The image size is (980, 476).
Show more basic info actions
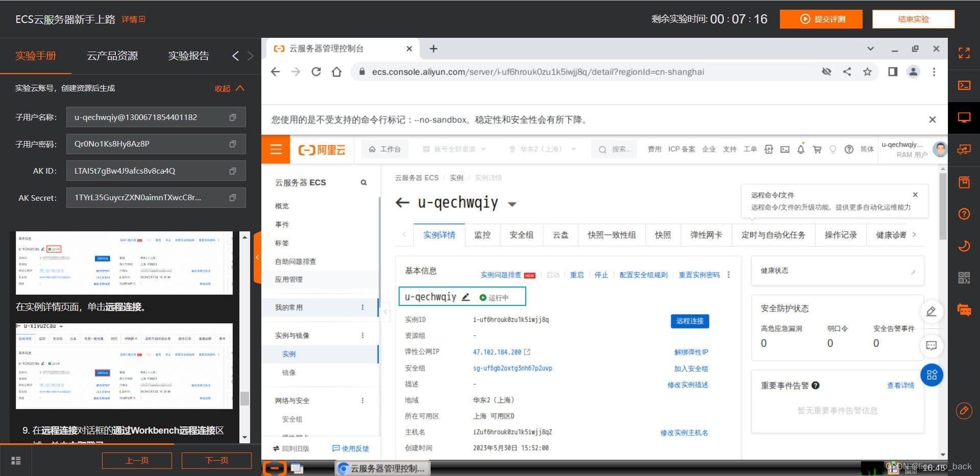point(728,275)
